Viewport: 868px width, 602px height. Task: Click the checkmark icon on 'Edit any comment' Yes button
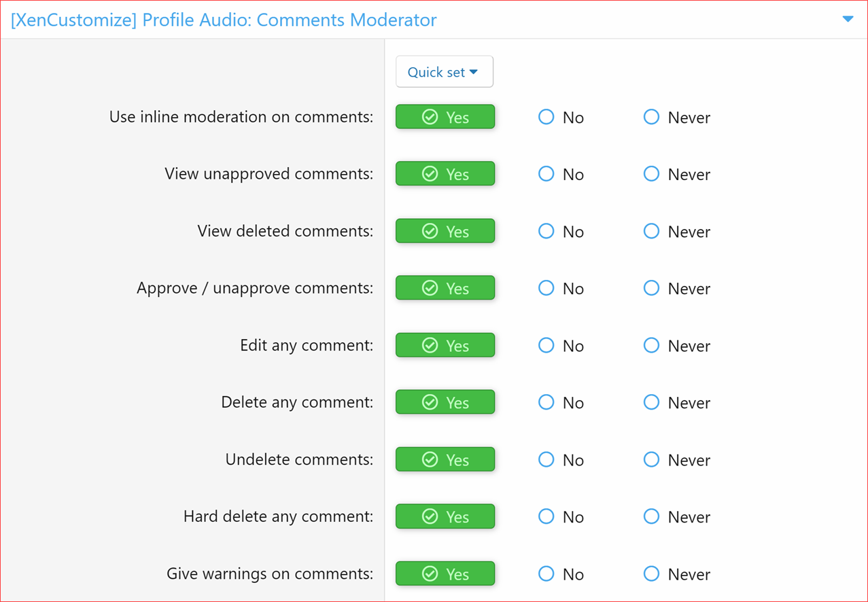click(x=430, y=344)
